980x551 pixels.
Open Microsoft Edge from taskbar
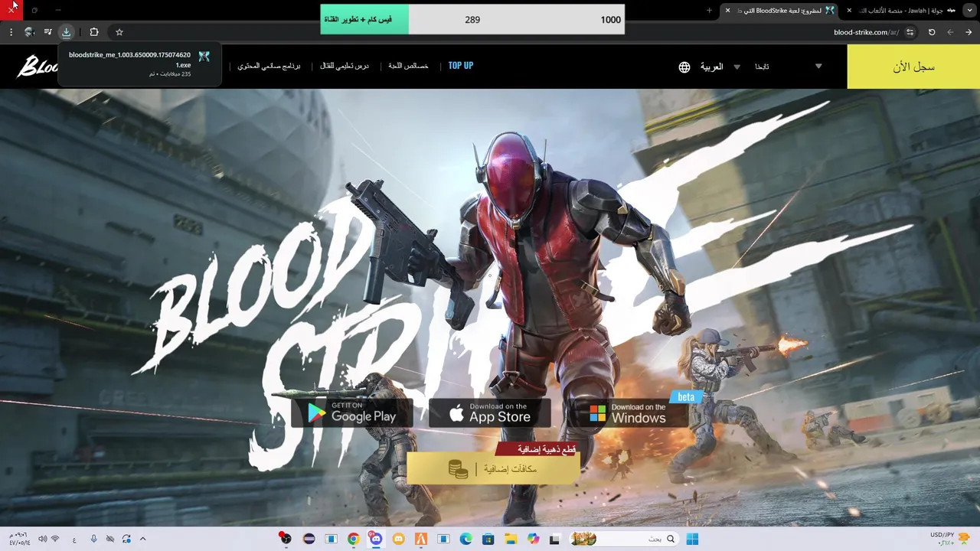(x=465, y=539)
